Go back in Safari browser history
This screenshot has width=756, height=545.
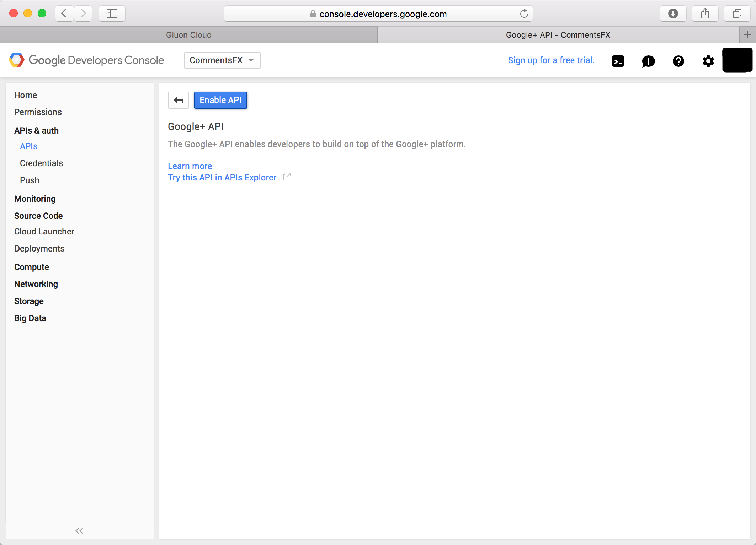point(64,14)
